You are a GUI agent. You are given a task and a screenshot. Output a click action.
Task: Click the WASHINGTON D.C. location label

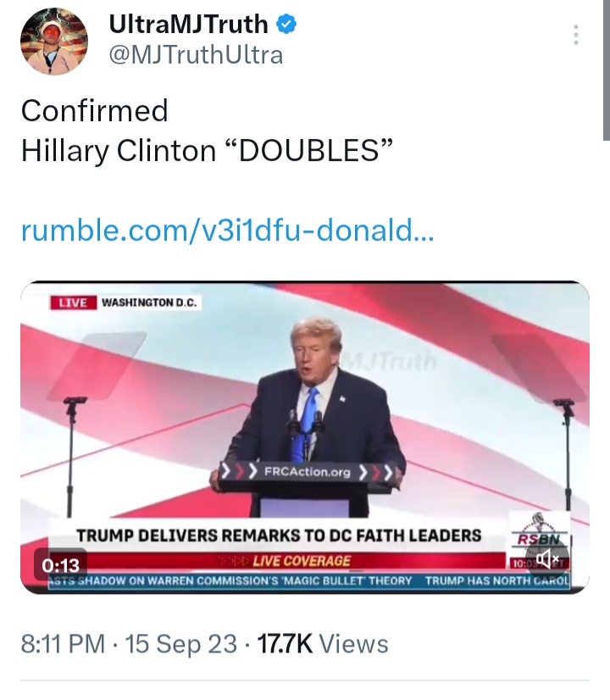tap(149, 303)
